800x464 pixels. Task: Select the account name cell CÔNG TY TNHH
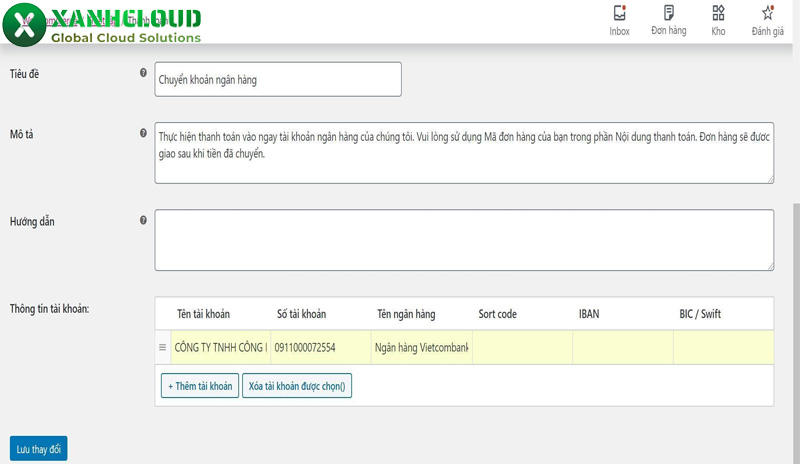point(220,348)
